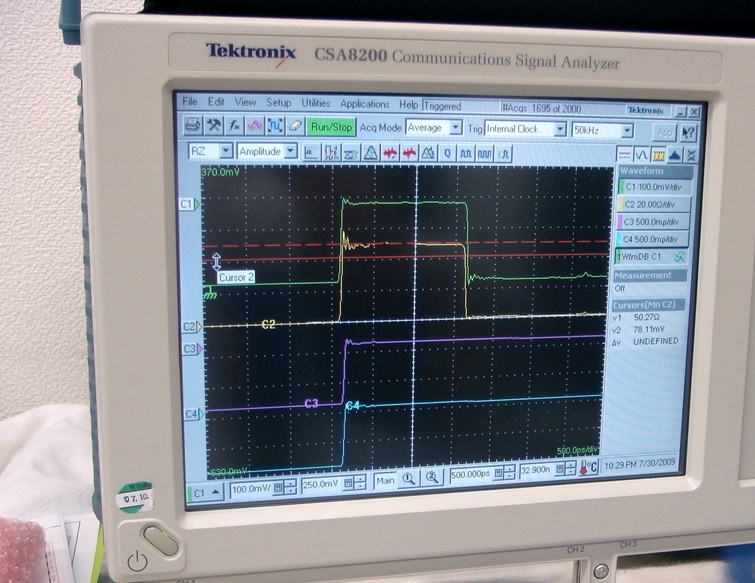Select the eye-crossing measurement icon
755x583 pixels.
[x=351, y=153]
